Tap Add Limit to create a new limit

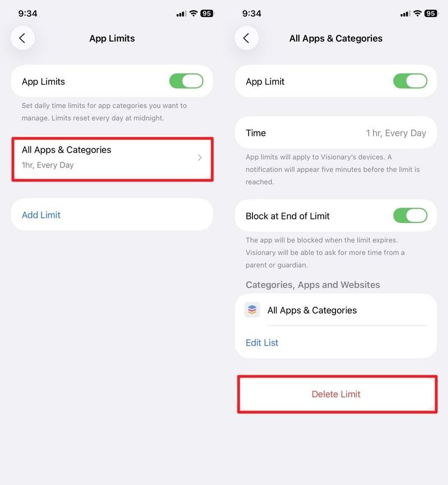[x=40, y=214]
